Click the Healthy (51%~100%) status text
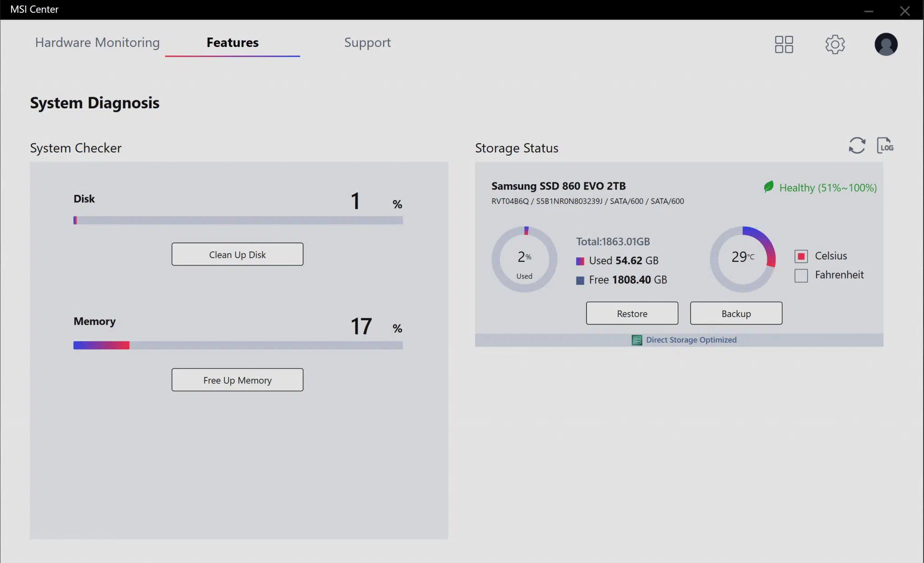 pos(828,187)
